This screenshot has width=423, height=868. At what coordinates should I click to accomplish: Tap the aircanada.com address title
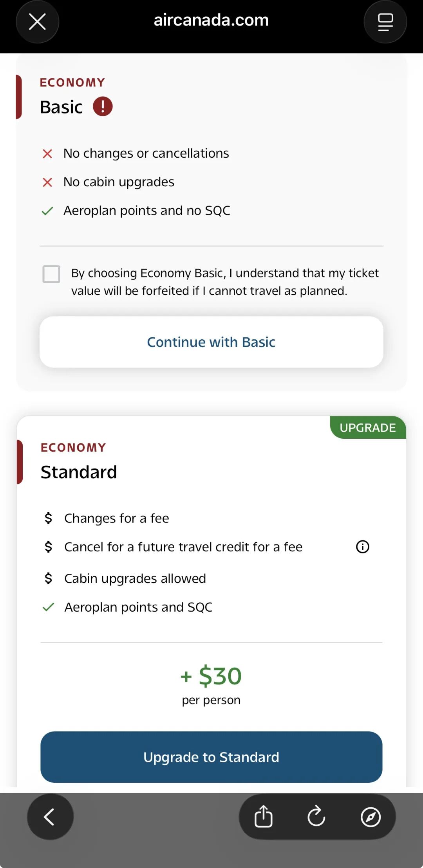[x=211, y=20]
